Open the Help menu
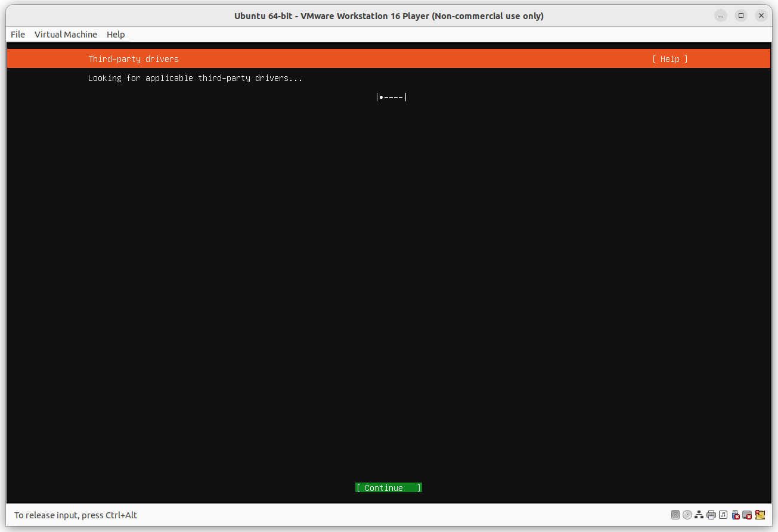Image resolution: width=778 pixels, height=532 pixels. pyautogui.click(x=116, y=34)
